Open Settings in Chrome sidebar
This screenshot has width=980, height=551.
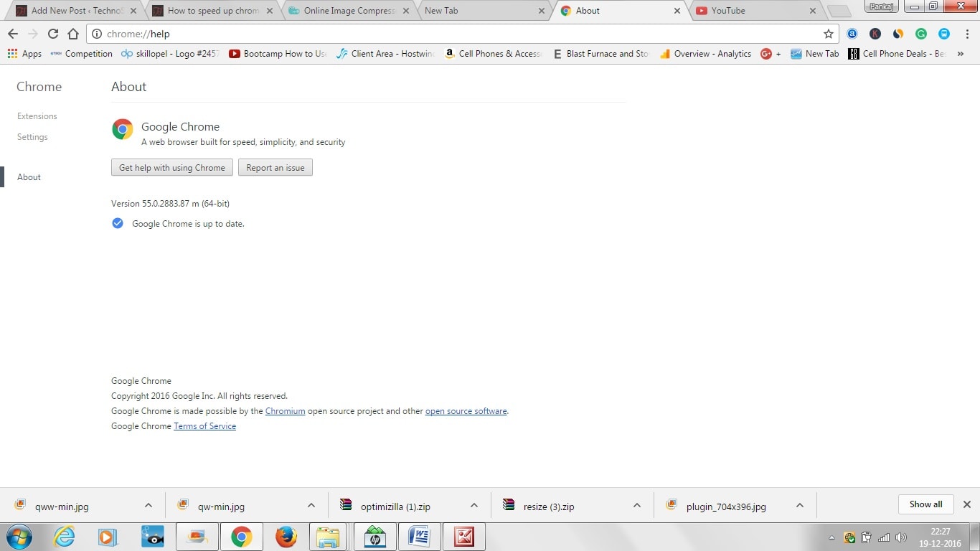click(x=32, y=137)
